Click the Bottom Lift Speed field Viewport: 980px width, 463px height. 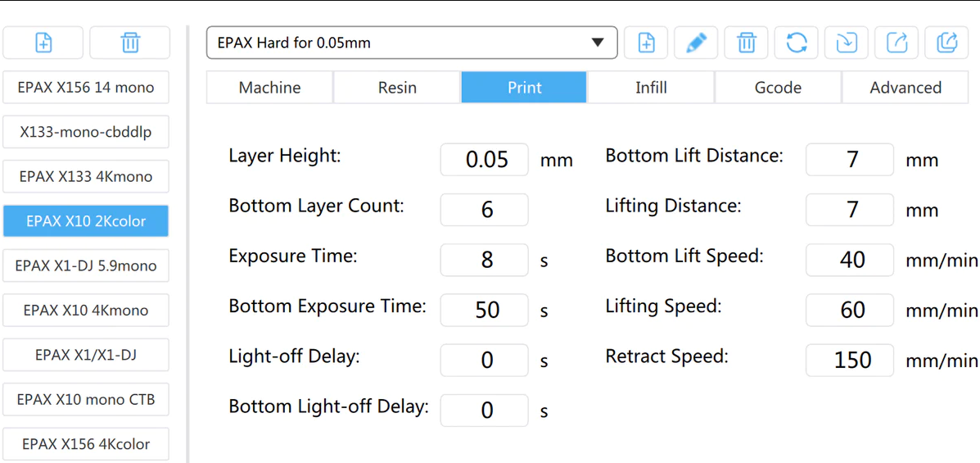coord(850,260)
